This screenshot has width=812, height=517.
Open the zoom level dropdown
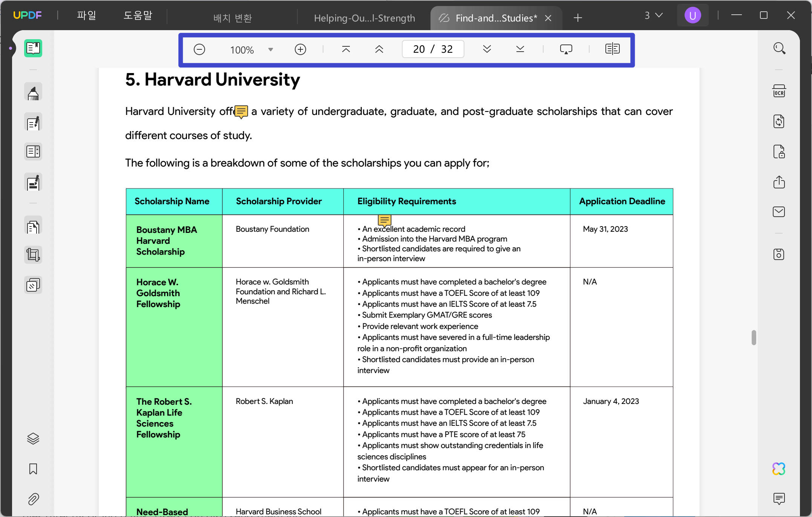pyautogui.click(x=270, y=50)
